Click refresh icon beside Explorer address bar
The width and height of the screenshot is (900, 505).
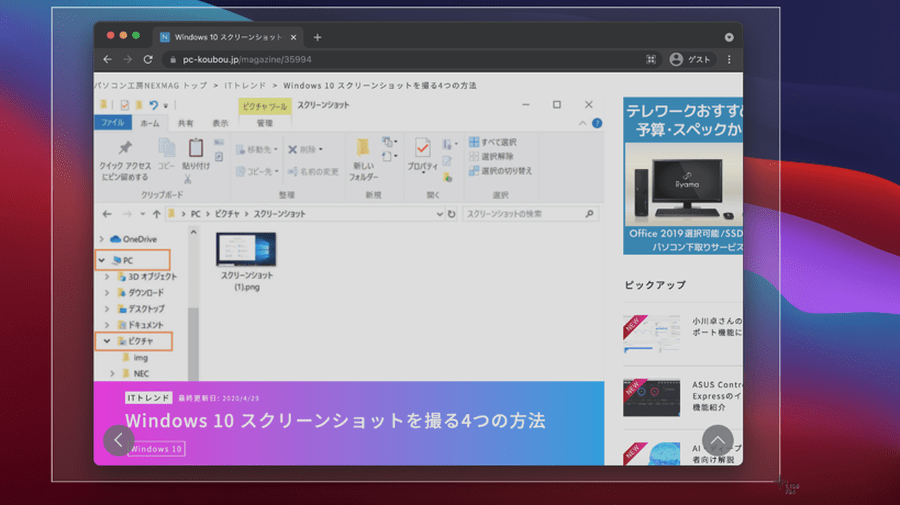[452, 214]
